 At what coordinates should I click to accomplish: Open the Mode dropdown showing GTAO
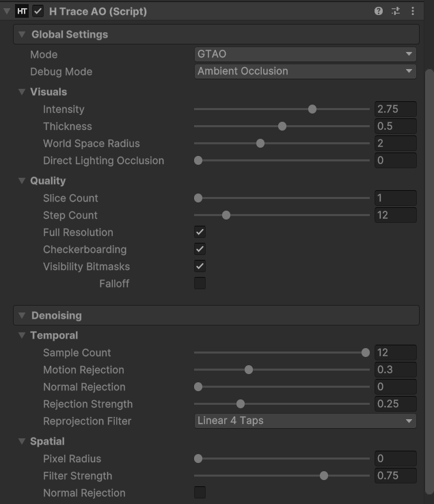pyautogui.click(x=306, y=54)
